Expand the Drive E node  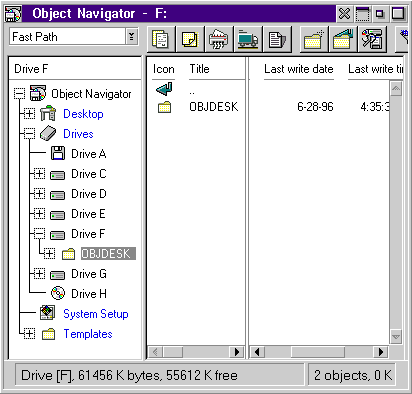(39, 213)
